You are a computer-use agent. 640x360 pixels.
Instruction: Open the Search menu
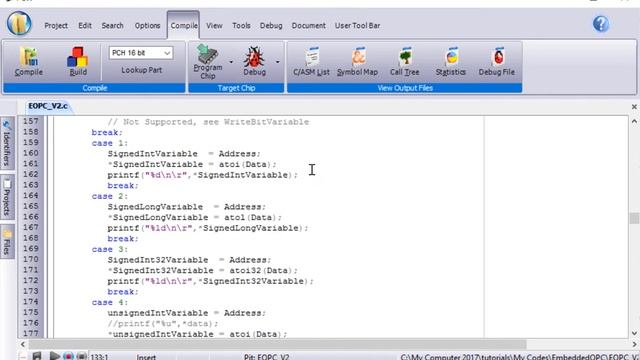[x=112, y=25]
